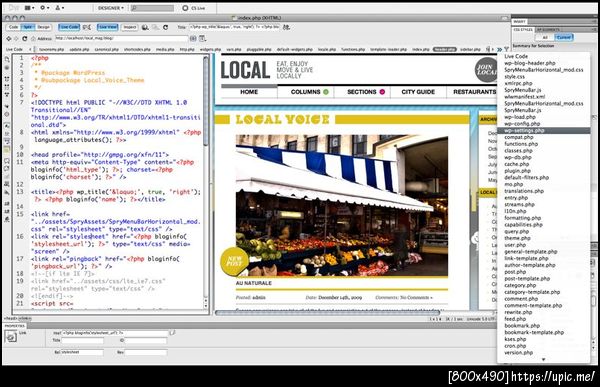Open the CS Live menu

194,8
